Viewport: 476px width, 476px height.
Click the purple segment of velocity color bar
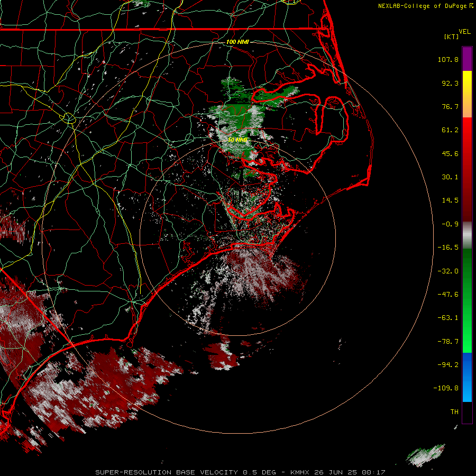(467, 59)
